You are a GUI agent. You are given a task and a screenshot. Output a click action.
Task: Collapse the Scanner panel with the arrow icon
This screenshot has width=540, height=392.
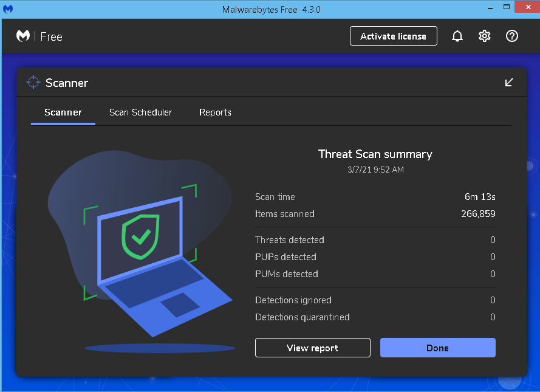point(508,82)
